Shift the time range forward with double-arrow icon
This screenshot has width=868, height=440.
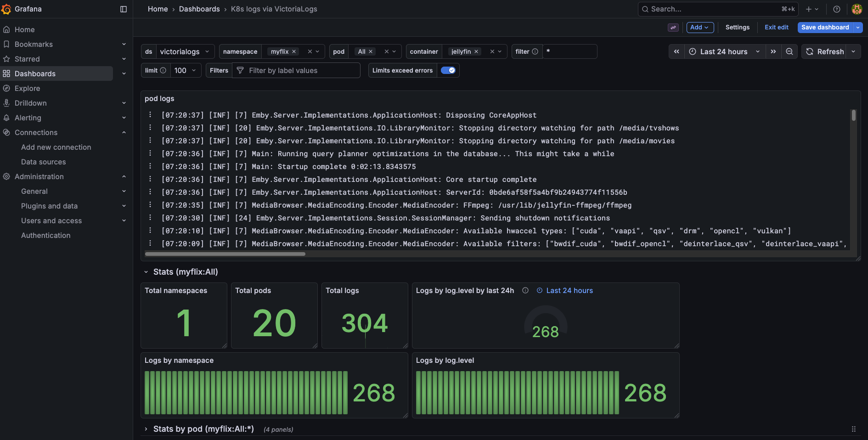coord(773,51)
